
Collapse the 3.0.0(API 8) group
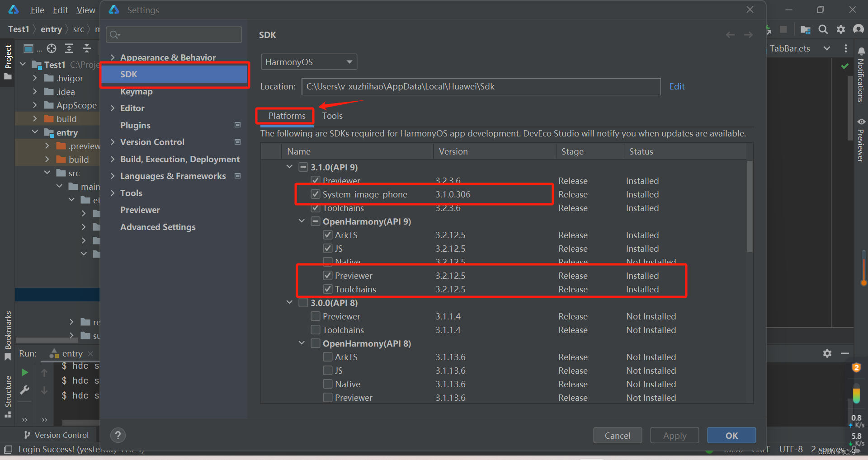click(289, 302)
